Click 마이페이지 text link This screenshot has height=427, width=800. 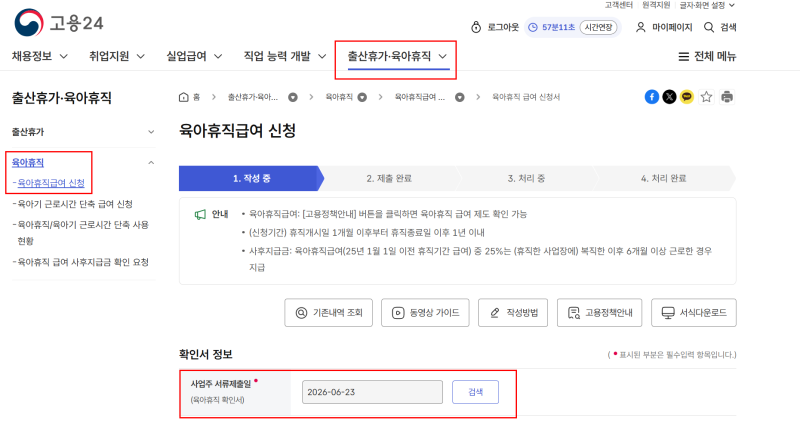672,27
